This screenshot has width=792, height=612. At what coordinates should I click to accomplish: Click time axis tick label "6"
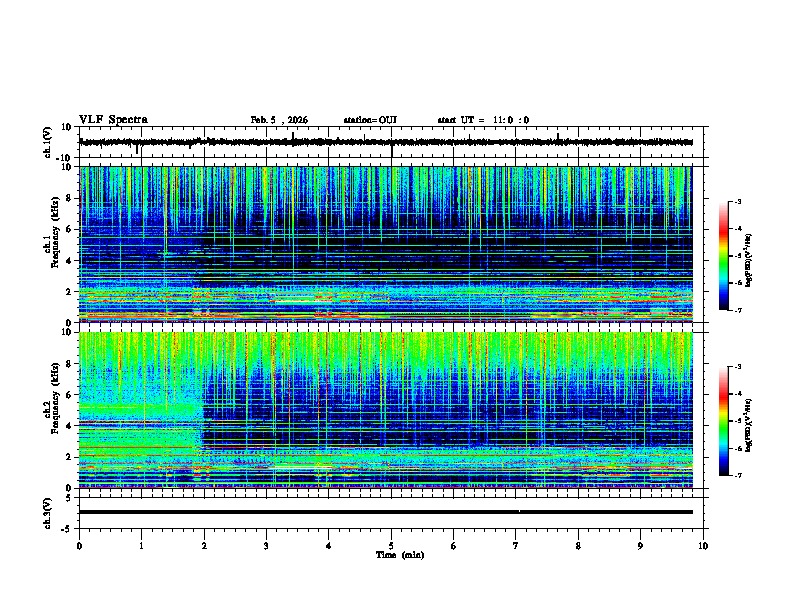coord(454,546)
